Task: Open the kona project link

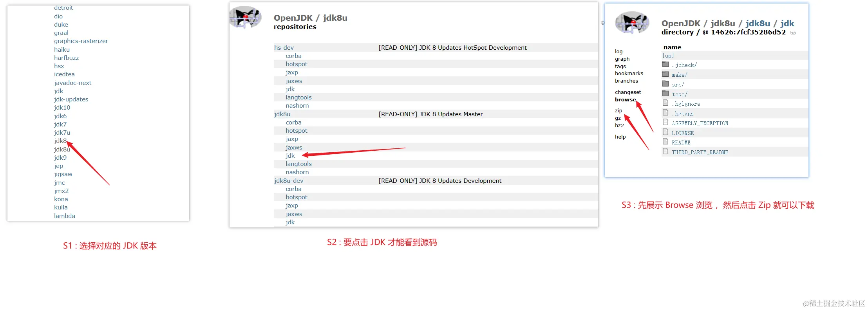Action: 61,199
